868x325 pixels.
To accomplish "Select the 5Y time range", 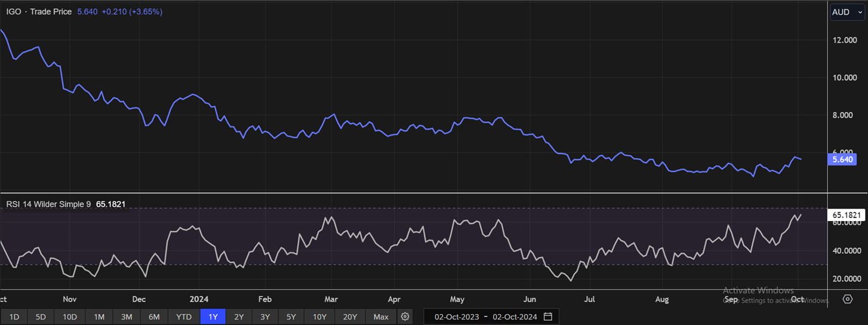I will pyautogui.click(x=291, y=317).
